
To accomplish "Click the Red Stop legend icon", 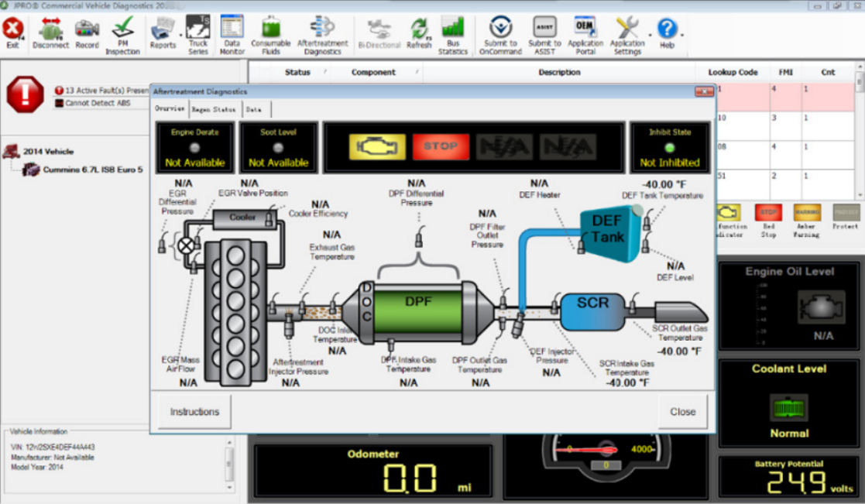I will click(x=768, y=213).
